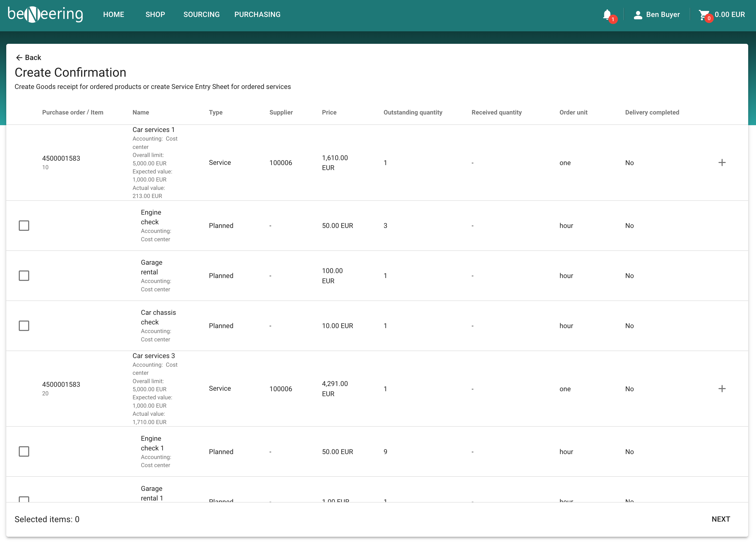Viewport: 756px width, 543px height.
Task: Click the Ben Buyer user profile icon
Action: pos(638,15)
